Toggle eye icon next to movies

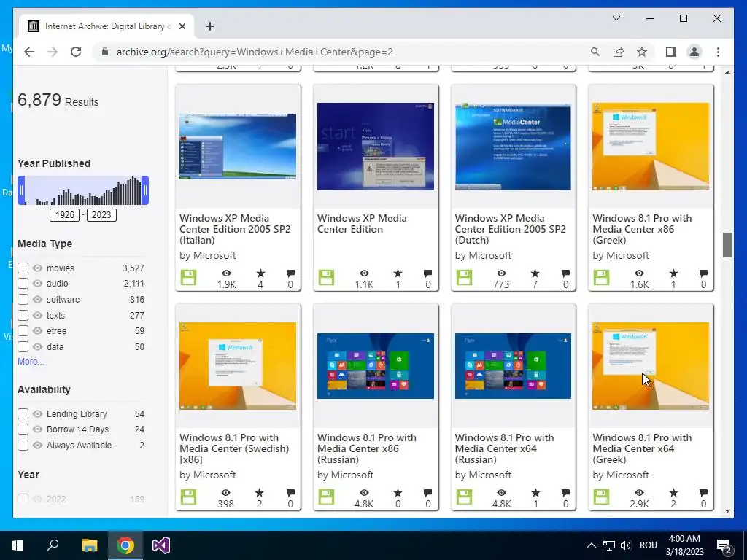pos(38,268)
